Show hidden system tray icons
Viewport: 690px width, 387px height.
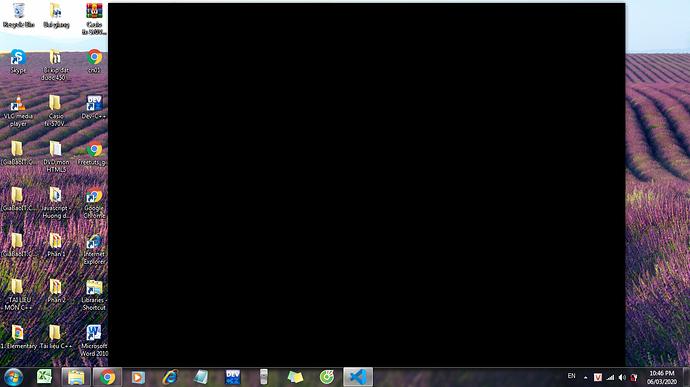pyautogui.click(x=585, y=377)
